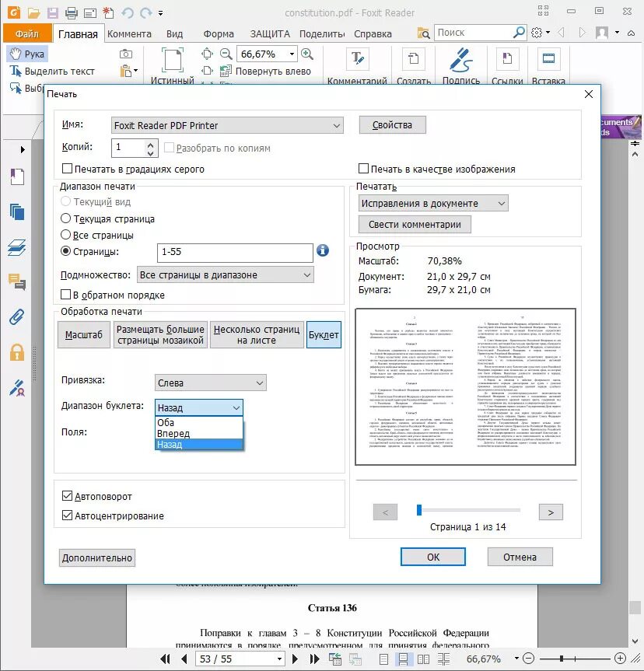Click the Свойства printer button
Screen dimensions: 644x671
(x=392, y=125)
